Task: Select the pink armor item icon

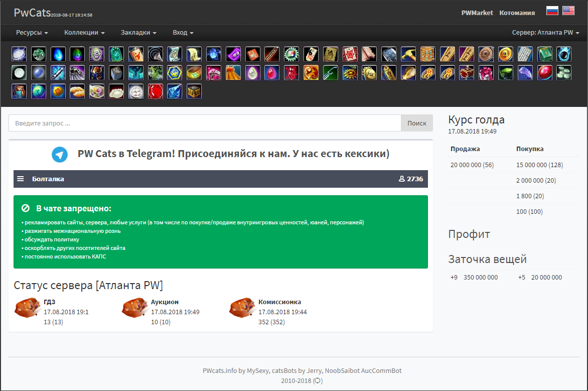Action: (x=486, y=73)
